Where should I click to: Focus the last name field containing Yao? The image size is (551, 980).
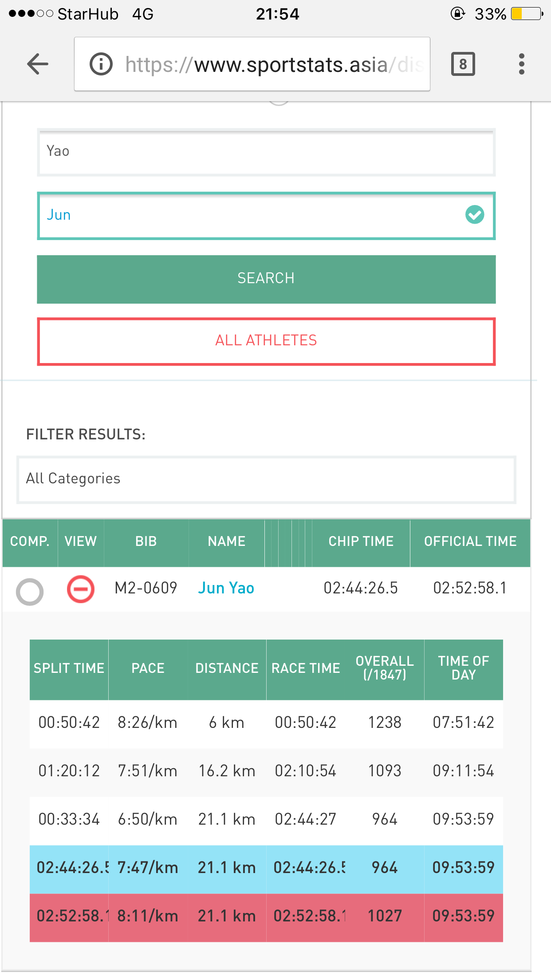pos(266,152)
